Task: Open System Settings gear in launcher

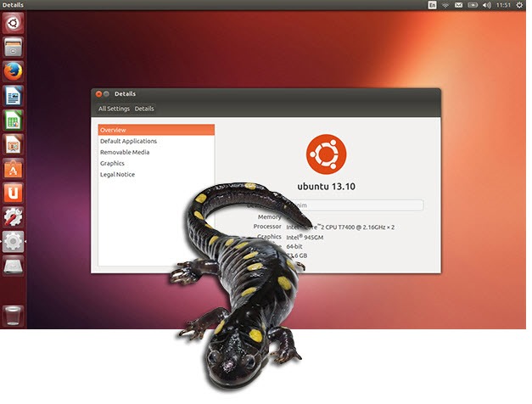Action: tap(14, 242)
